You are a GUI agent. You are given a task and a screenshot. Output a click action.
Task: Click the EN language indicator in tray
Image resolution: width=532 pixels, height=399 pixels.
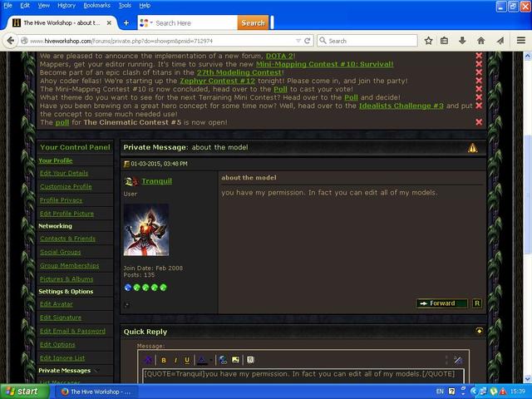(x=440, y=392)
